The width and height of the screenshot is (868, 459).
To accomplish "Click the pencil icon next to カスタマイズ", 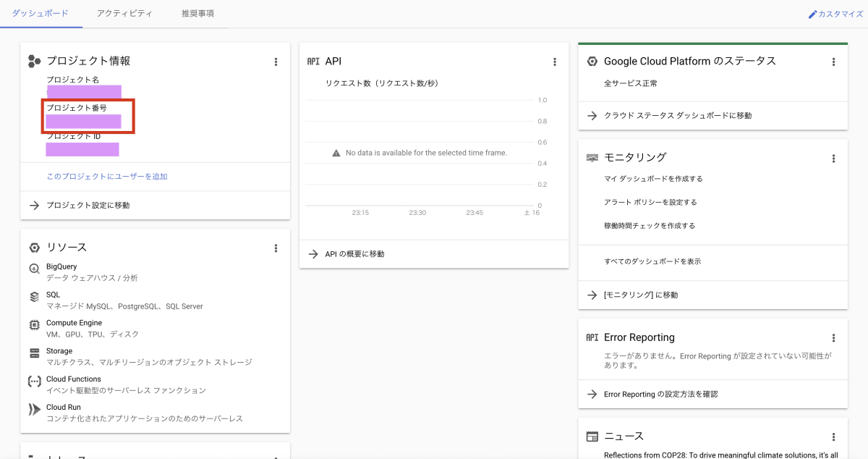I will pyautogui.click(x=812, y=14).
